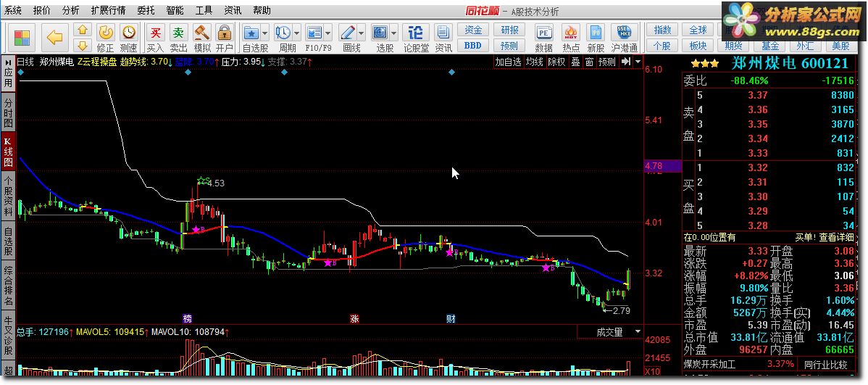
Task: Open the 扩展行情 menu
Action: pos(108,11)
